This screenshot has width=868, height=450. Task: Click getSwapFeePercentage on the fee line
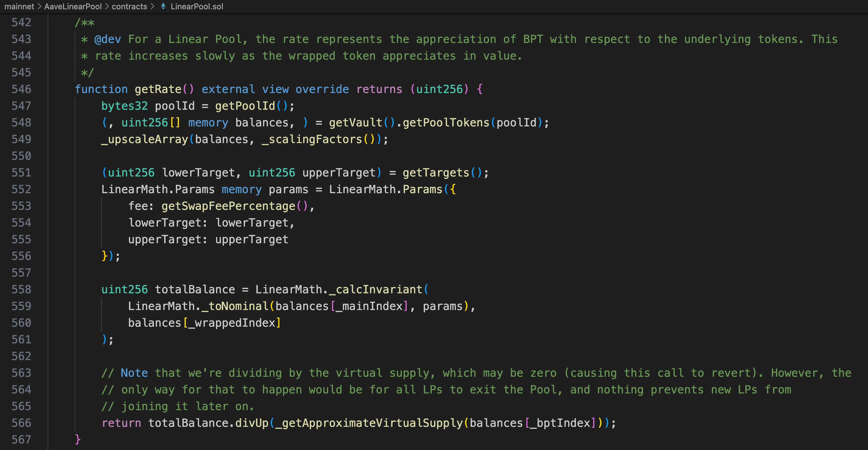coord(228,206)
